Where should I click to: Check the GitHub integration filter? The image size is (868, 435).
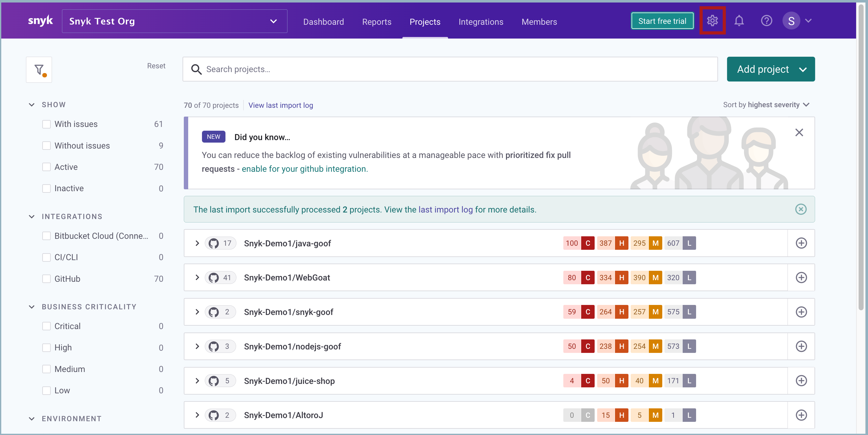[46, 279]
